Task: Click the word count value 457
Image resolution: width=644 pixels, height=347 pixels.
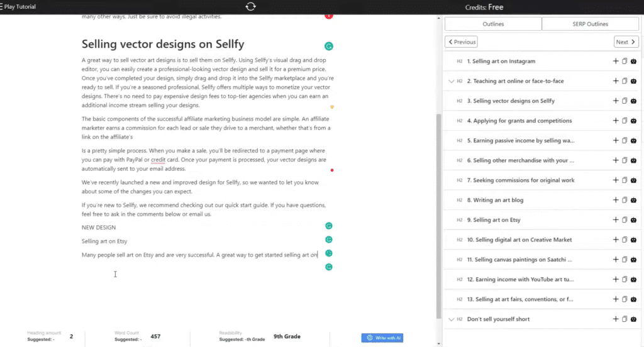Action: click(x=155, y=336)
